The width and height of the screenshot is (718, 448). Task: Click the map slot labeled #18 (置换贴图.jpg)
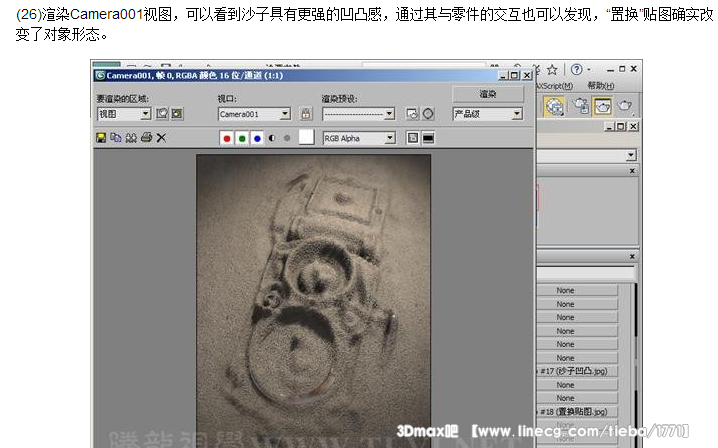pyautogui.click(x=577, y=412)
